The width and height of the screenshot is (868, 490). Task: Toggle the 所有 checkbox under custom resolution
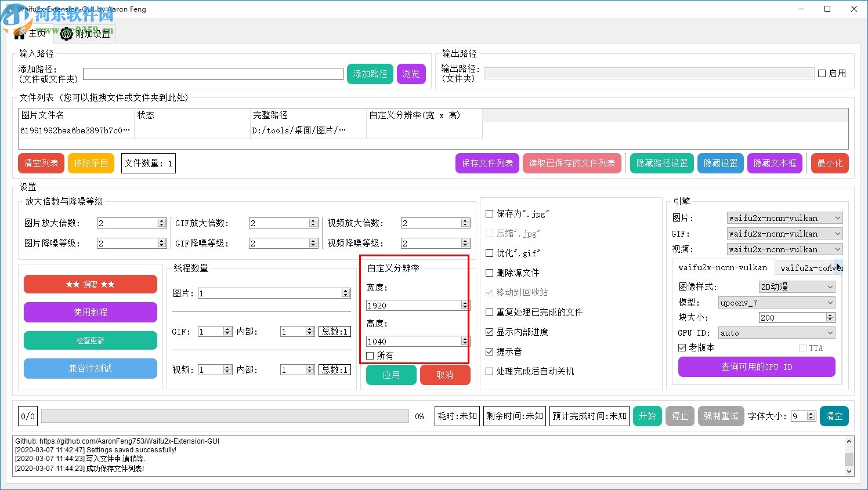click(x=370, y=355)
